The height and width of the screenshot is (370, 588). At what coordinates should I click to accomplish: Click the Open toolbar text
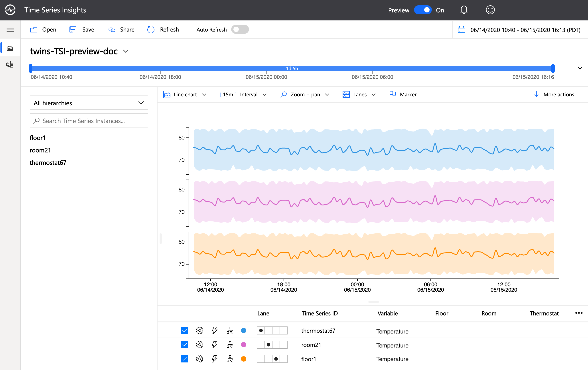(x=49, y=30)
